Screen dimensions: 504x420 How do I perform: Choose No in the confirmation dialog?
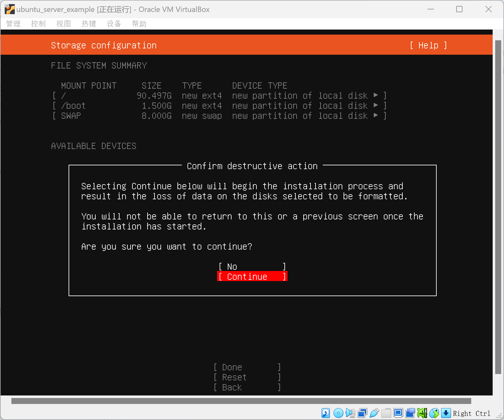pyautogui.click(x=252, y=267)
